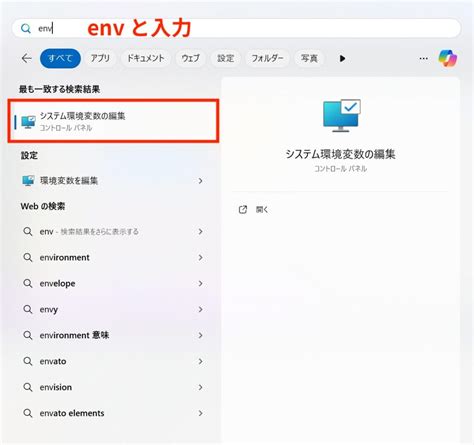The height and width of the screenshot is (445, 474).
Task: Switch to the 設定 filter tab
Action: (225, 58)
